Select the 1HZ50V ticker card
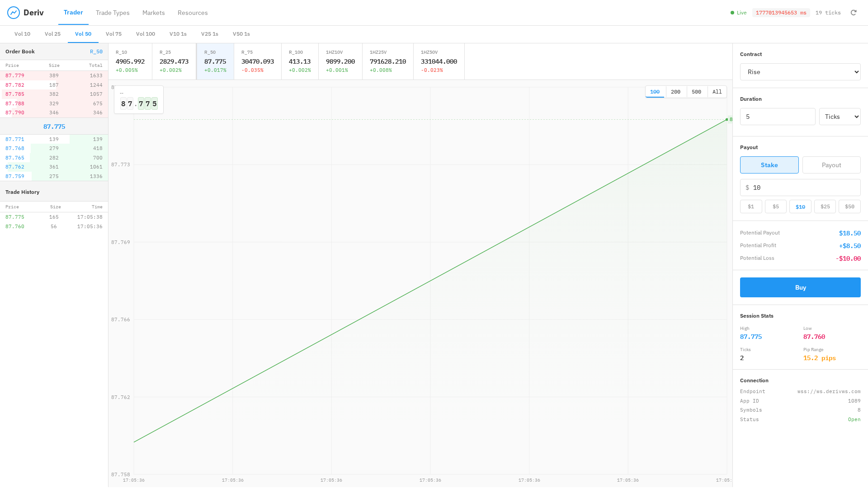 pyautogui.click(x=439, y=61)
